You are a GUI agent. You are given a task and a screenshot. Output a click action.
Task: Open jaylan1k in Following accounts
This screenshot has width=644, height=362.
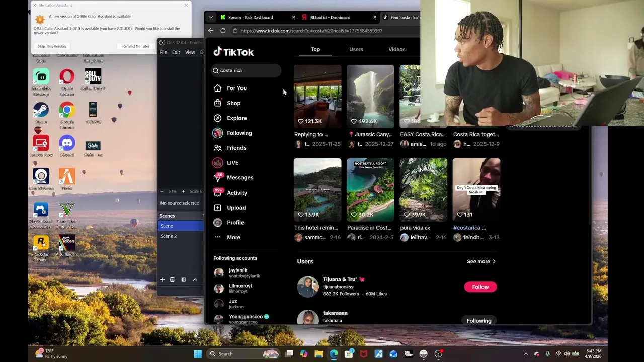237,273
